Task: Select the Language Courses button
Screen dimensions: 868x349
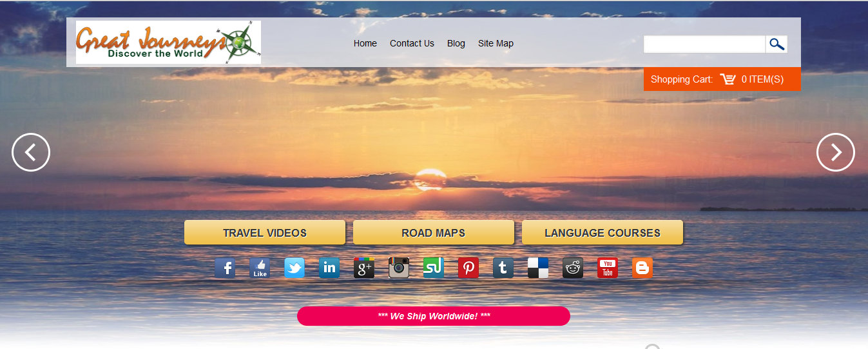Action: (602, 233)
